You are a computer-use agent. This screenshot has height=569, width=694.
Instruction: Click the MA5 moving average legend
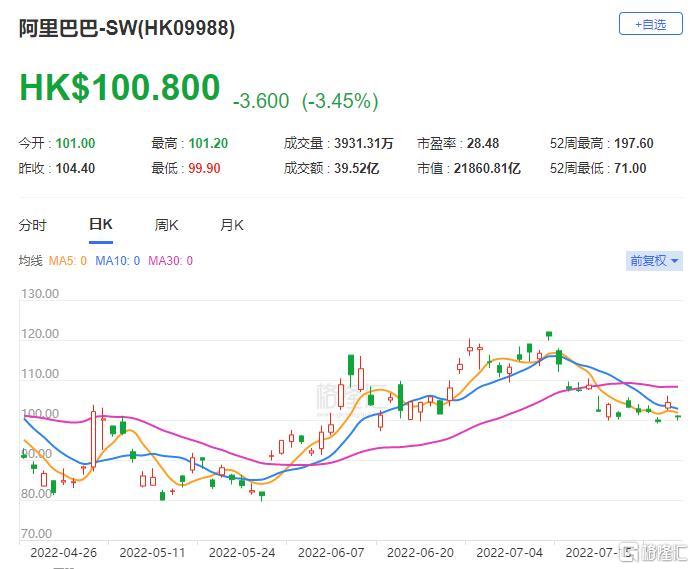click(68, 261)
